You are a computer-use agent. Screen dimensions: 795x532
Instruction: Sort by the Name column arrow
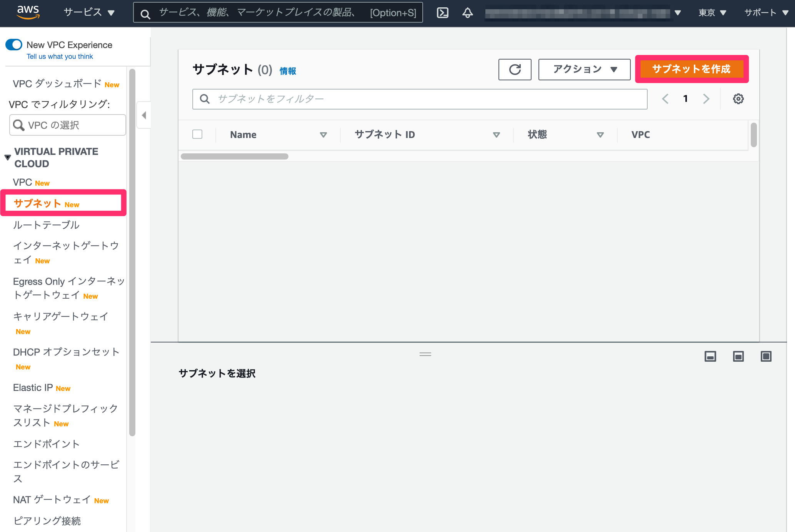pyautogui.click(x=323, y=135)
